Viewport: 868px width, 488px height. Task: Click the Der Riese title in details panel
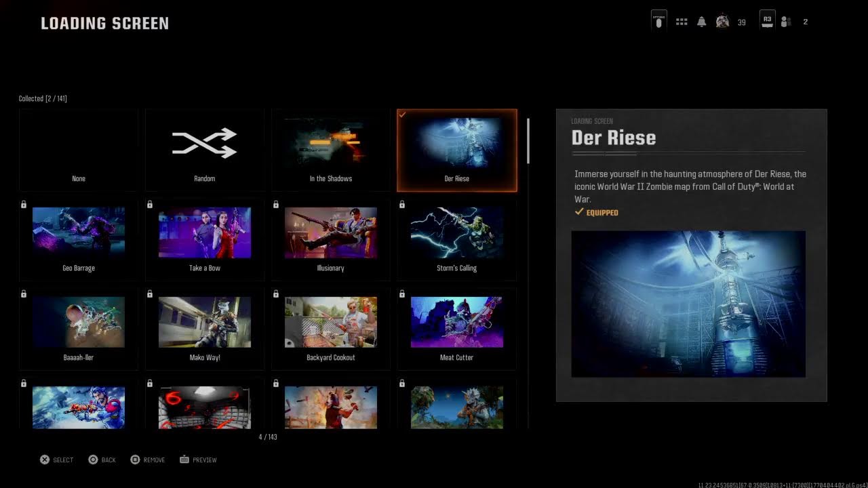(614, 138)
